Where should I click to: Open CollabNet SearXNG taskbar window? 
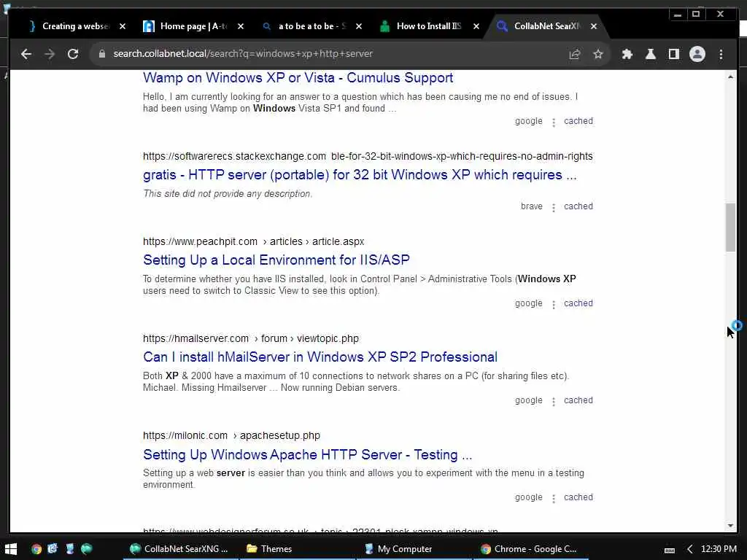[180, 549]
